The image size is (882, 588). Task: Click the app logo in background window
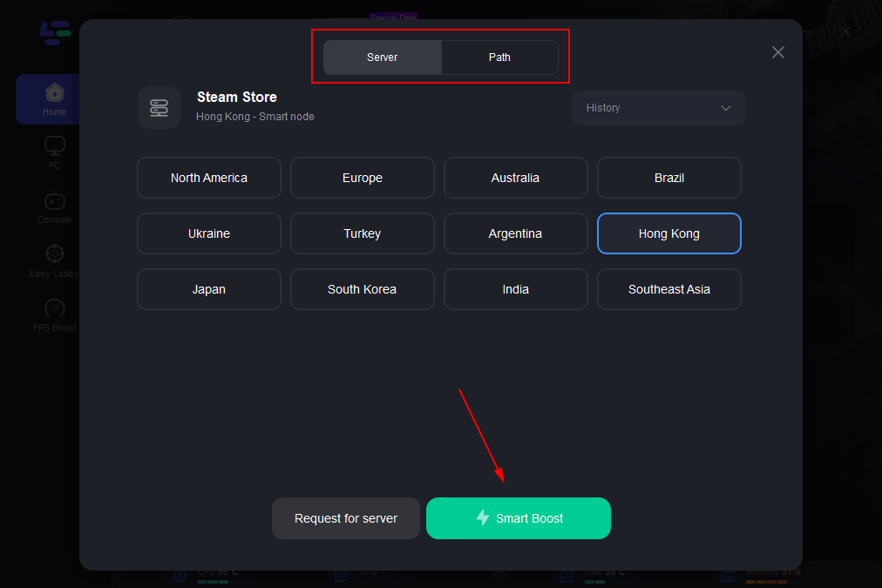(55, 32)
